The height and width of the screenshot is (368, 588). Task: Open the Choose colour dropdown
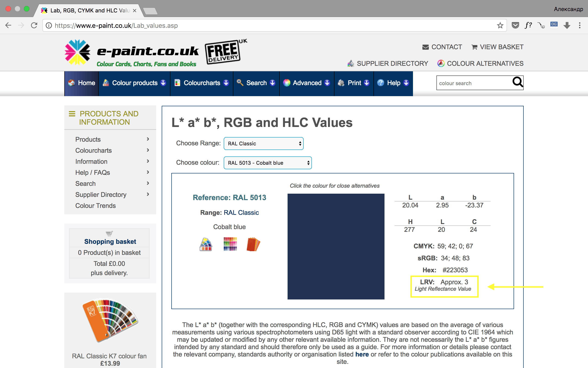click(x=268, y=163)
